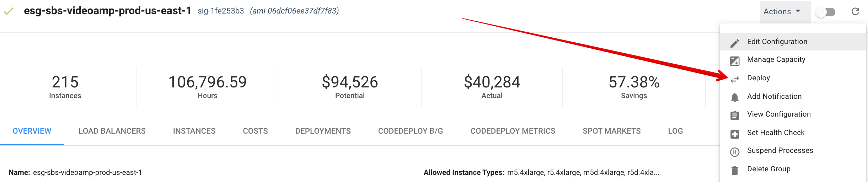
Task: Open the Actions dropdown menu
Action: click(x=782, y=12)
